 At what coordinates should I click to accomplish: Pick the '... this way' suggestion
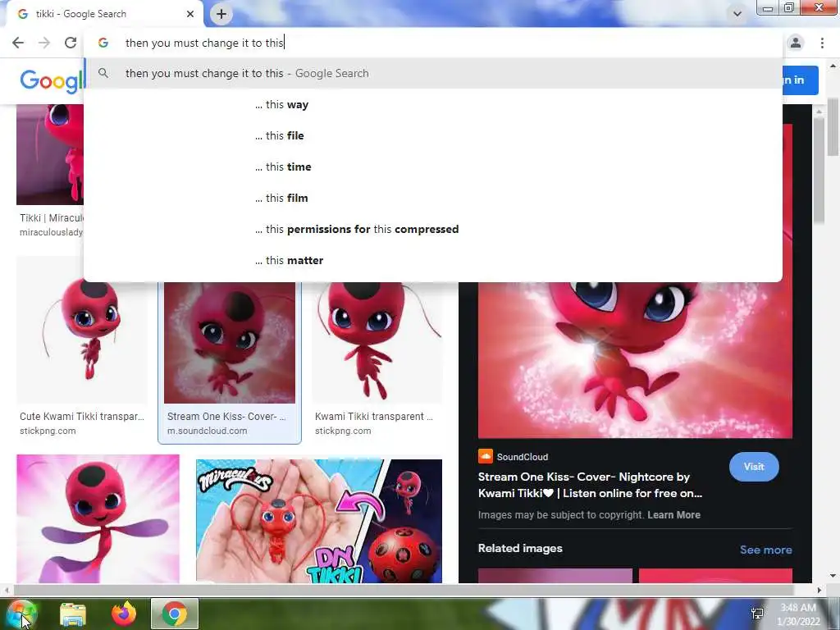click(x=433, y=104)
